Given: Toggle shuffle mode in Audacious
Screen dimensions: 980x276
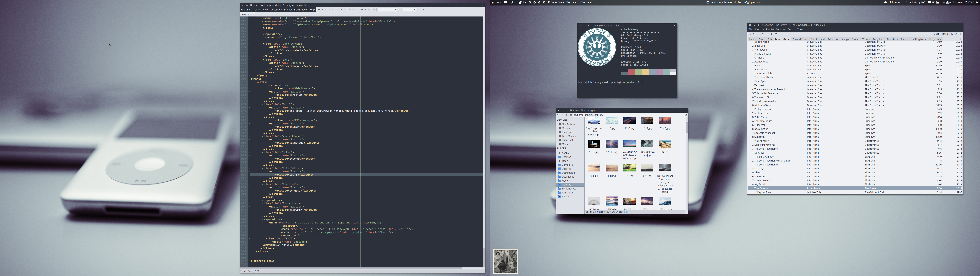Looking at the screenshot, I should click(956, 34).
